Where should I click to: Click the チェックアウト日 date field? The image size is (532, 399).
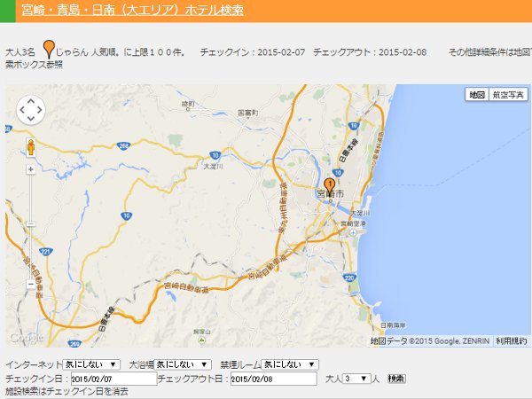coord(274,379)
